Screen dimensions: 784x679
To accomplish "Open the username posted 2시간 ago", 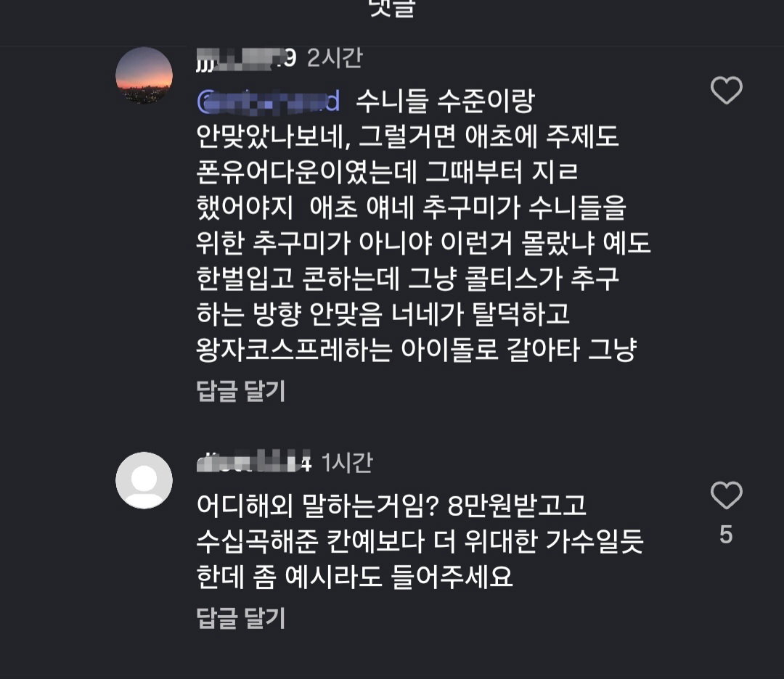I will tap(246, 59).
